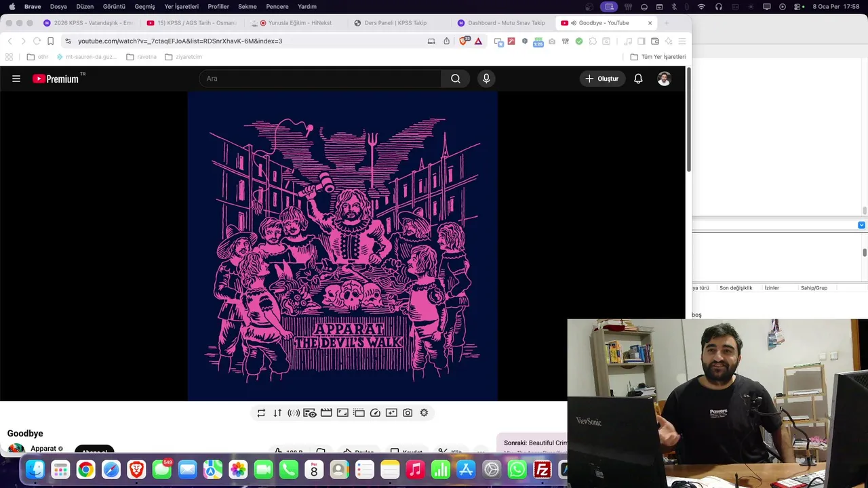The width and height of the screenshot is (868, 488).
Task: Switch to the 2026 KPSS Vatandaşlık tab
Action: [88, 23]
